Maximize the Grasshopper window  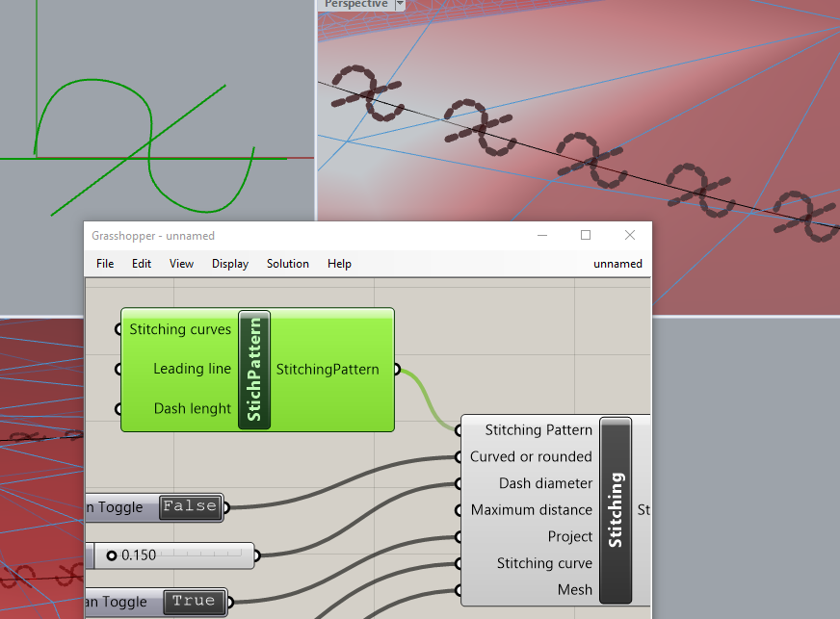tap(586, 235)
